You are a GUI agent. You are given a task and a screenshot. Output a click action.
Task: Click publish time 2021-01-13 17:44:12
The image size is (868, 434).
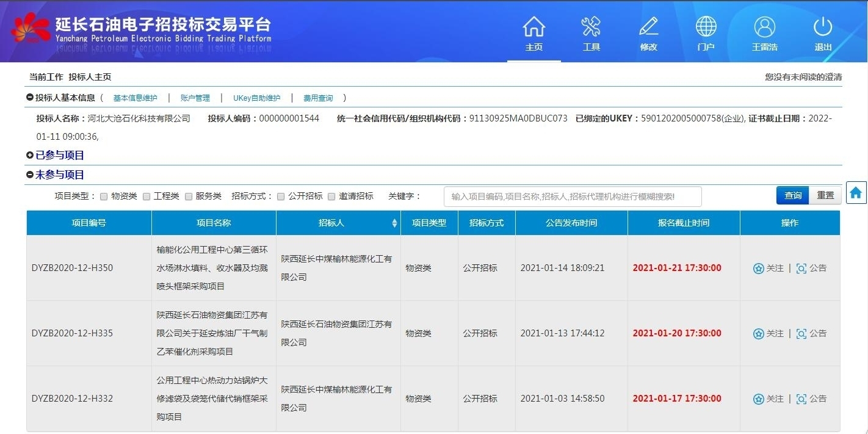pos(562,333)
